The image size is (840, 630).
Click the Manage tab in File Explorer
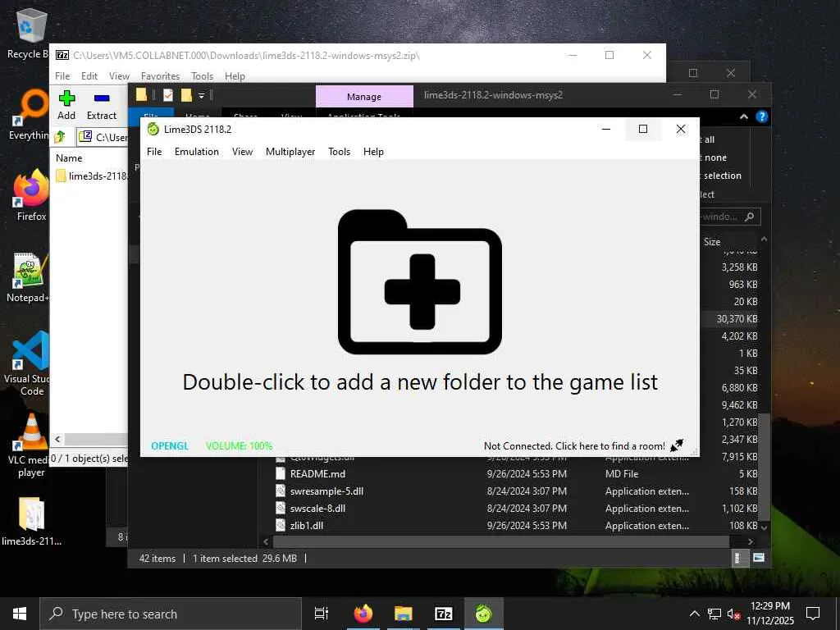pos(364,97)
